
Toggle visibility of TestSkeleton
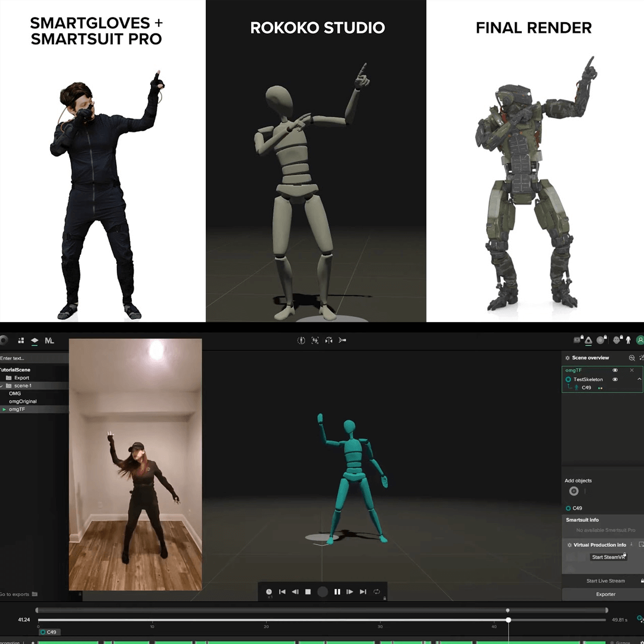point(615,379)
